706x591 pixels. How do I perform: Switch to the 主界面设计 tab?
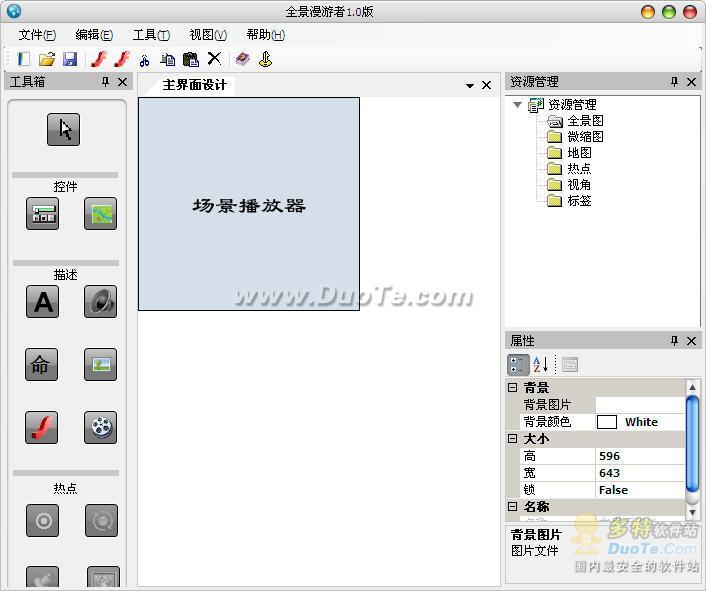(x=195, y=85)
